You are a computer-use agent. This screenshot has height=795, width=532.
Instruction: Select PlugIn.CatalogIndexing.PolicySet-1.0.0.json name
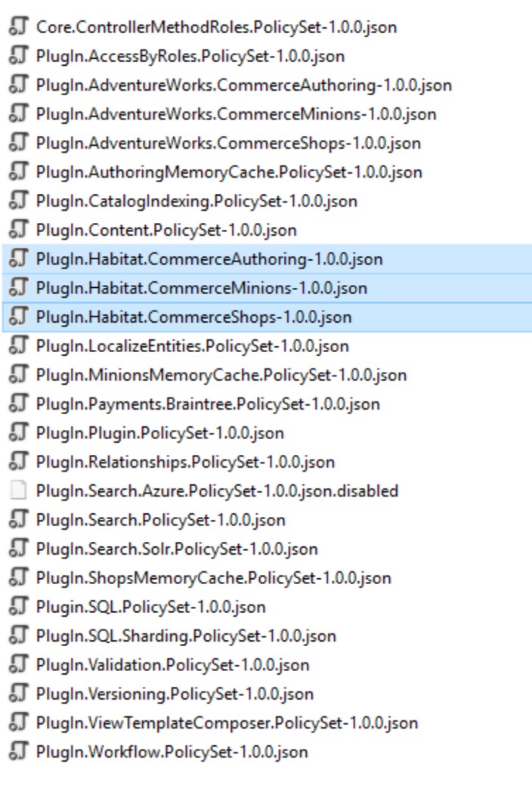(196, 201)
